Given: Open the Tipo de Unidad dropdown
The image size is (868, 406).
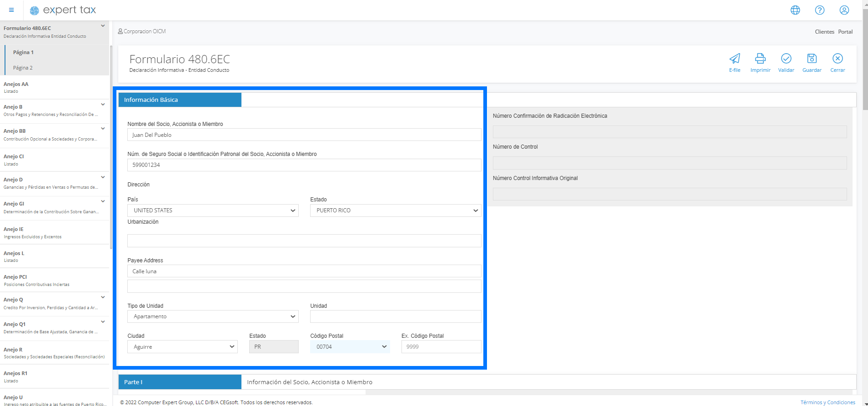Looking at the screenshot, I should pos(213,316).
